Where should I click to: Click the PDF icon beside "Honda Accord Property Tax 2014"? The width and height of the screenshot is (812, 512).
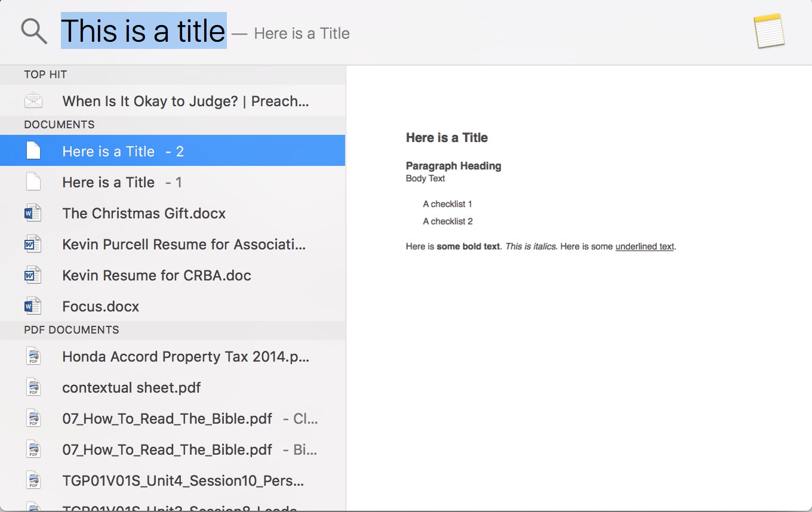[33, 356]
